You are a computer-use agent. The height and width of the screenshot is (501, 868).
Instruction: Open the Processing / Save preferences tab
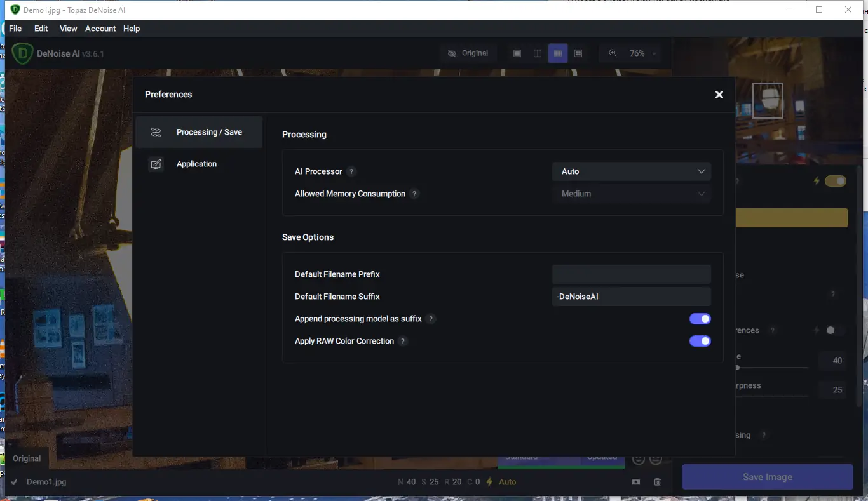pyautogui.click(x=199, y=132)
